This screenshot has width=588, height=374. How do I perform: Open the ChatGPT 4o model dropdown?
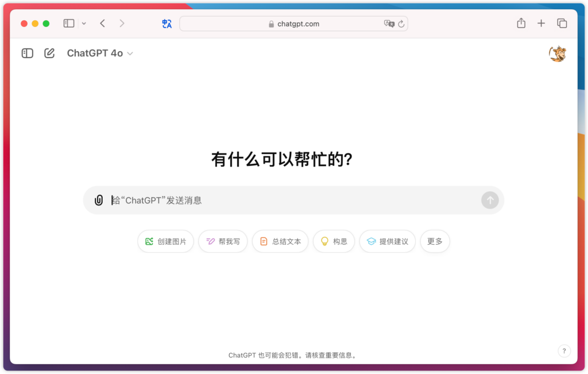[x=100, y=53]
